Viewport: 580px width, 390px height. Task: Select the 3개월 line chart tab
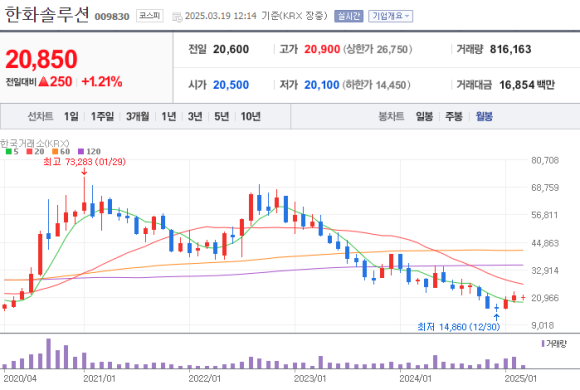137,117
